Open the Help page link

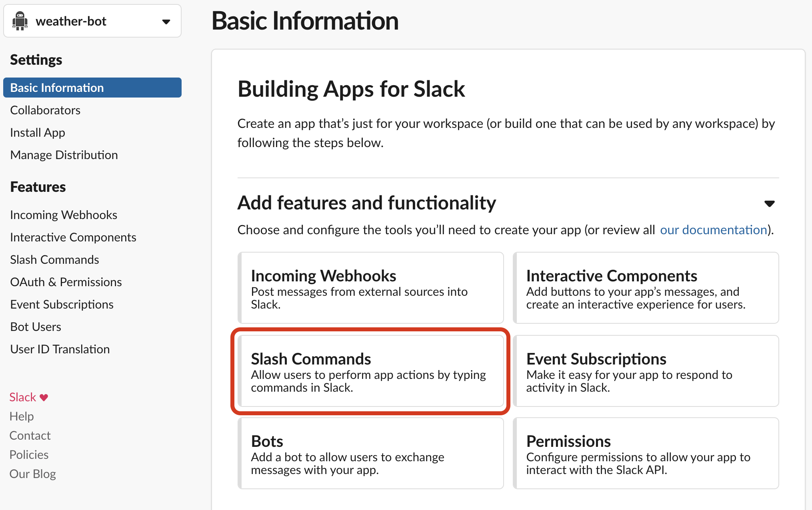tap(21, 416)
